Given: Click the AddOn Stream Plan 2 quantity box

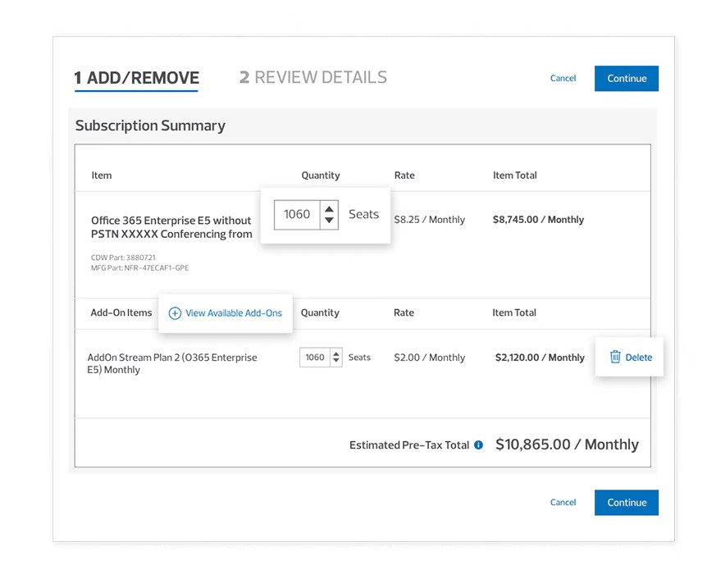Looking at the screenshot, I should (x=314, y=357).
